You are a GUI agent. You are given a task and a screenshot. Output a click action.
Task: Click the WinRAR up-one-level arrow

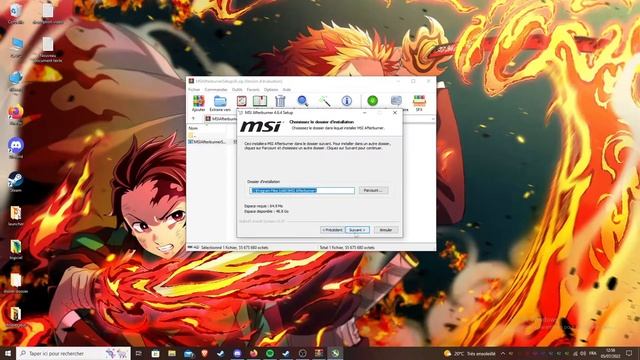point(193,119)
